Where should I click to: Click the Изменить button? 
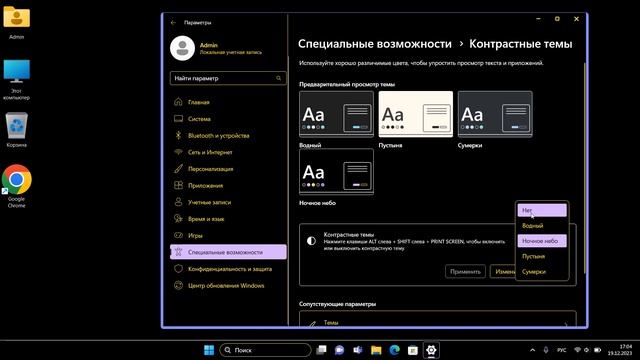(x=503, y=271)
